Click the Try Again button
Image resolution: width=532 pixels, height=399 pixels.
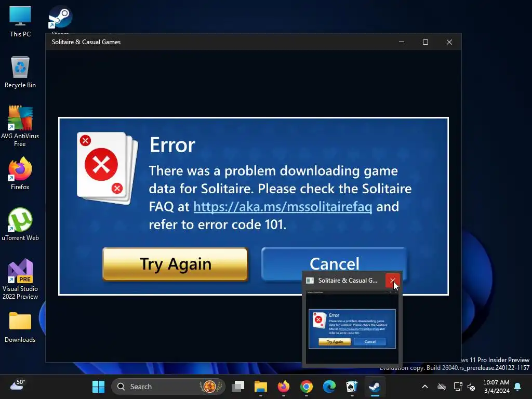[175, 264]
